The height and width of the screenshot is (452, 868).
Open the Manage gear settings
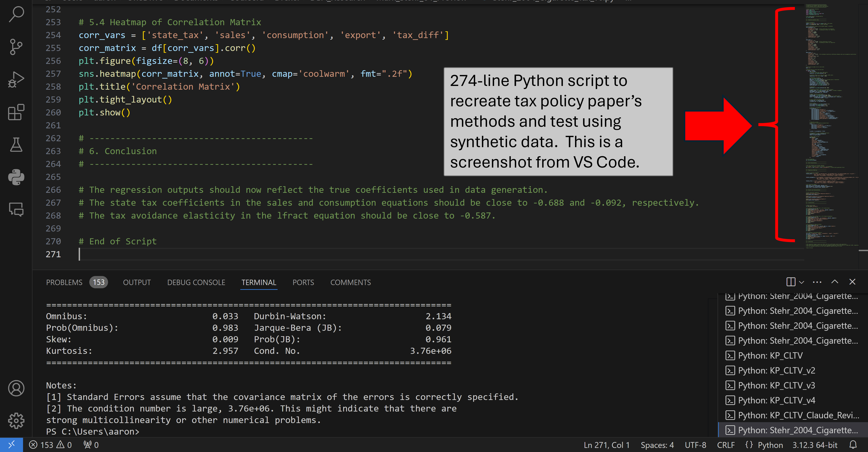click(16, 421)
